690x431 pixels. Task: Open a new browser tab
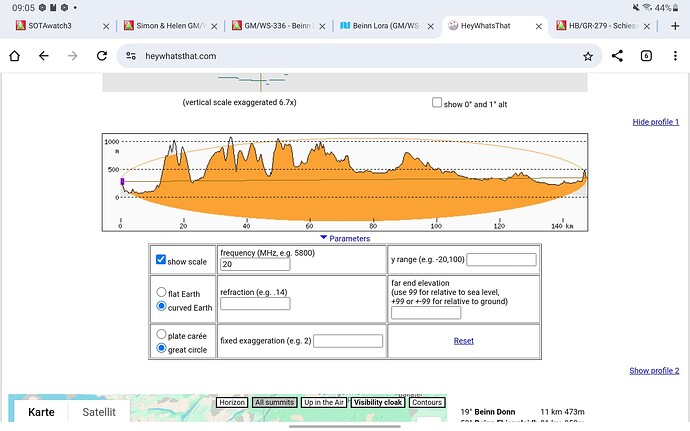click(675, 26)
